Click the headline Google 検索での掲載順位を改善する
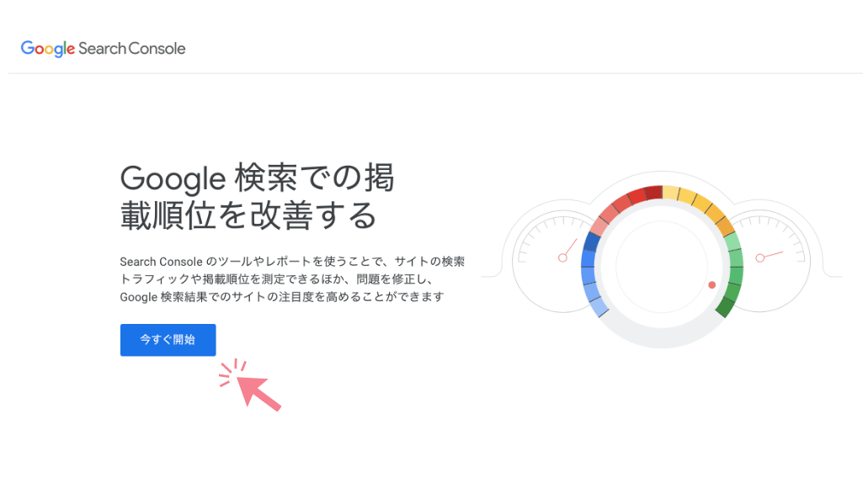This screenshot has height=504, width=863. point(257,196)
